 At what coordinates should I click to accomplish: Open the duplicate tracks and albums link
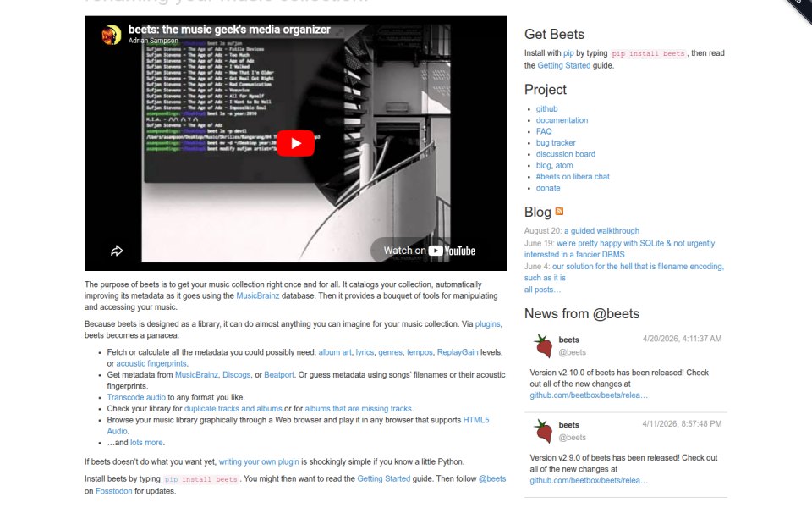(x=233, y=409)
